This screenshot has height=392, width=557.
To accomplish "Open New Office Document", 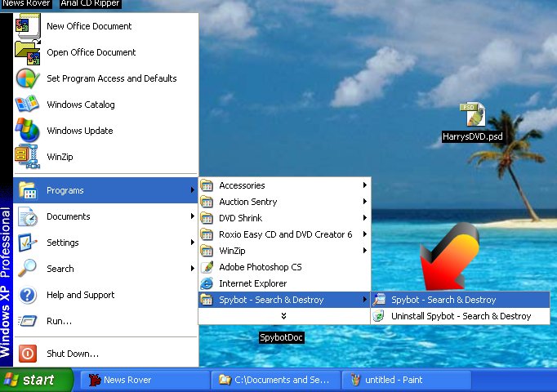I will [x=89, y=26].
